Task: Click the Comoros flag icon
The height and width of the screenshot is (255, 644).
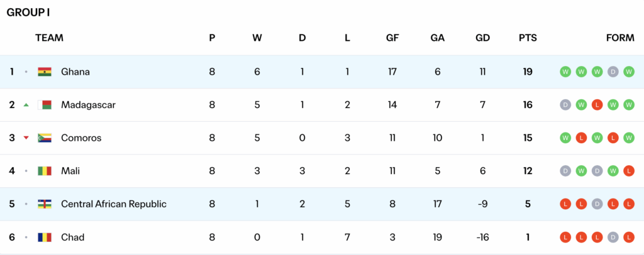Action: [45, 138]
